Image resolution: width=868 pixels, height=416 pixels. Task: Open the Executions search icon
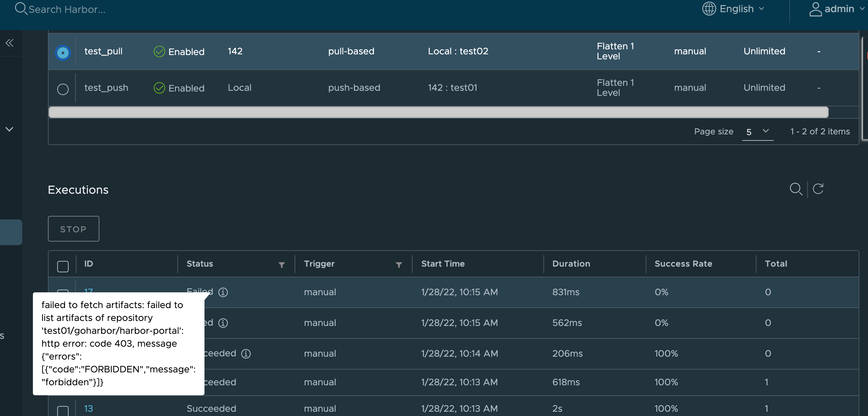tap(796, 189)
